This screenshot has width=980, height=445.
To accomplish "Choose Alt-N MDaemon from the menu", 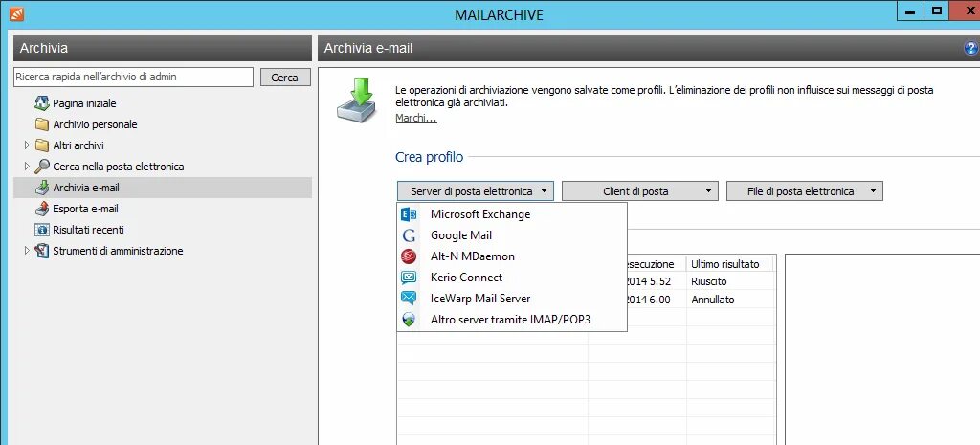I will (512, 256).
